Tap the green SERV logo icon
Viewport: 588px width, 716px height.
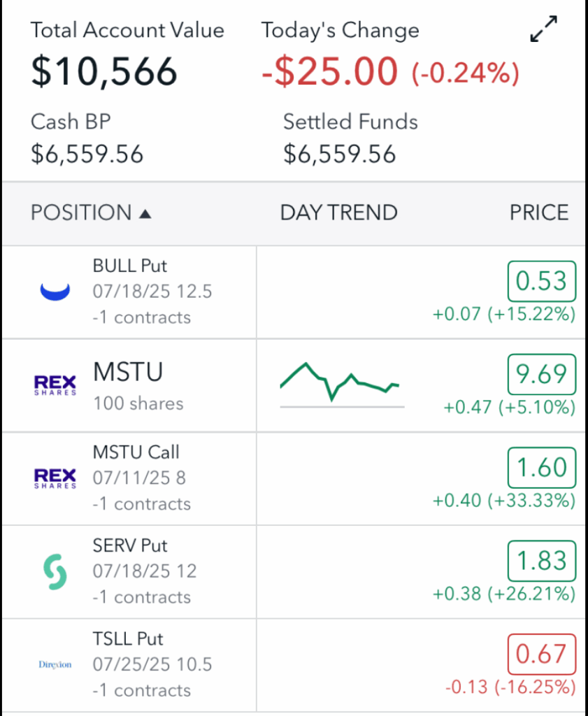tap(55, 572)
